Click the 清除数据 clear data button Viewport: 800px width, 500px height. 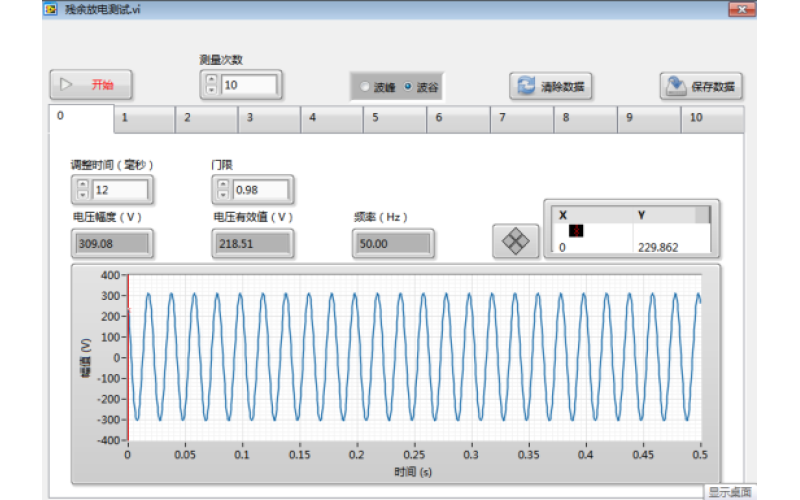coord(550,87)
